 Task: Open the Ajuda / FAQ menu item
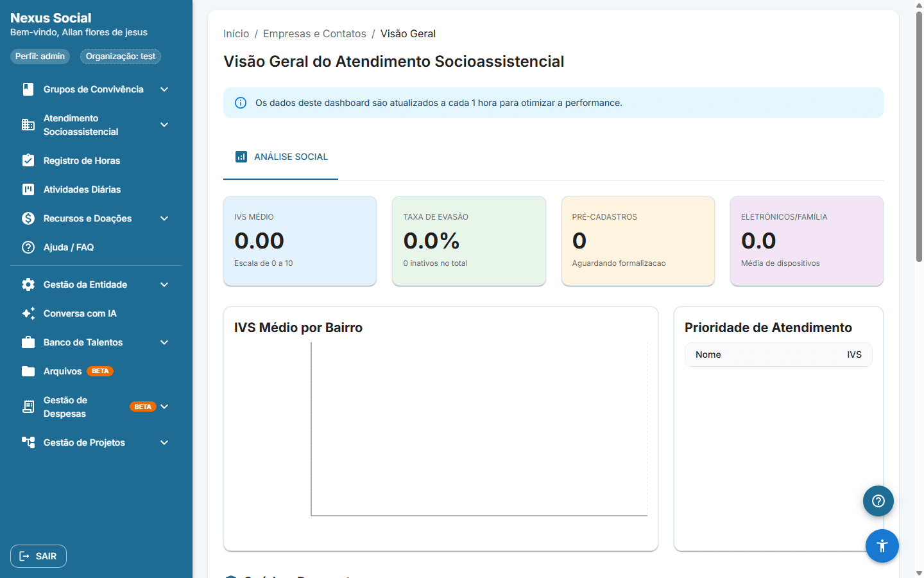point(96,247)
